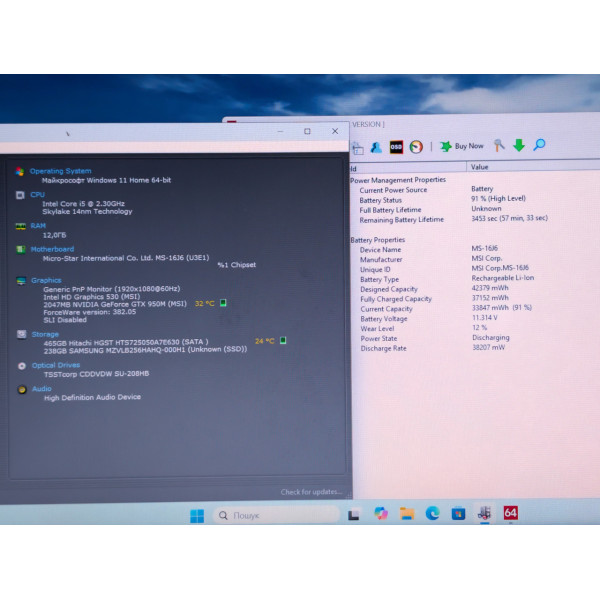Open the magnifier search icon in toolbar
This screenshot has width=600, height=600.
539,145
